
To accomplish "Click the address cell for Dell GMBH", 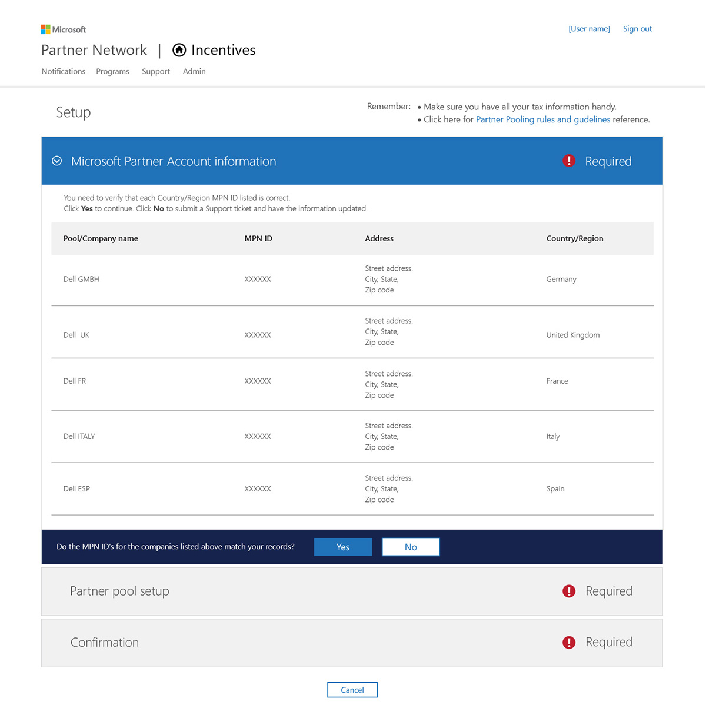I will coord(389,279).
